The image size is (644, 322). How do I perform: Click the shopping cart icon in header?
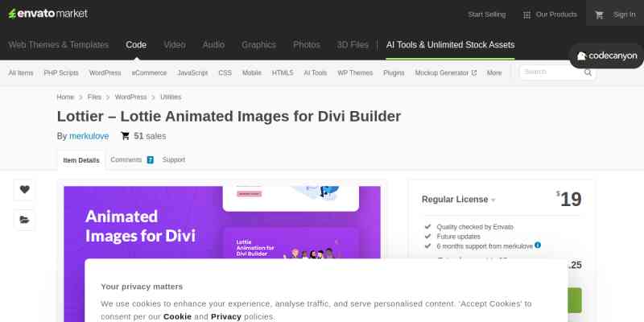pos(599,14)
